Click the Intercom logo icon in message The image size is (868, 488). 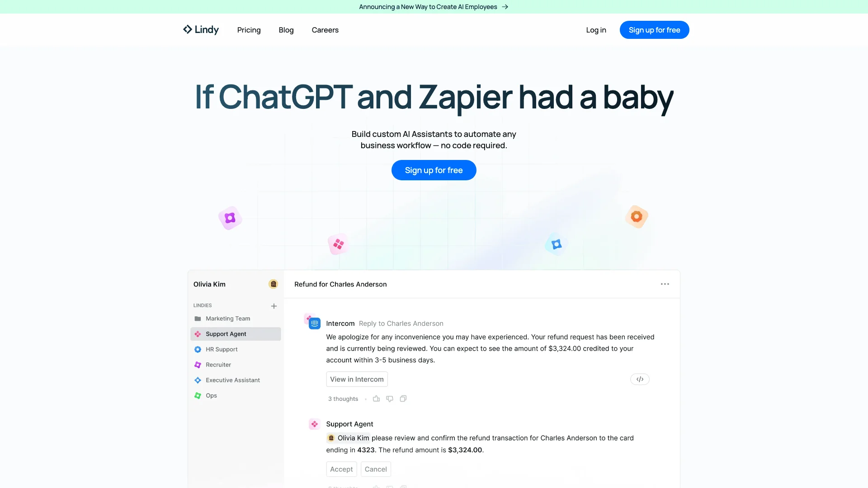pyautogui.click(x=315, y=323)
